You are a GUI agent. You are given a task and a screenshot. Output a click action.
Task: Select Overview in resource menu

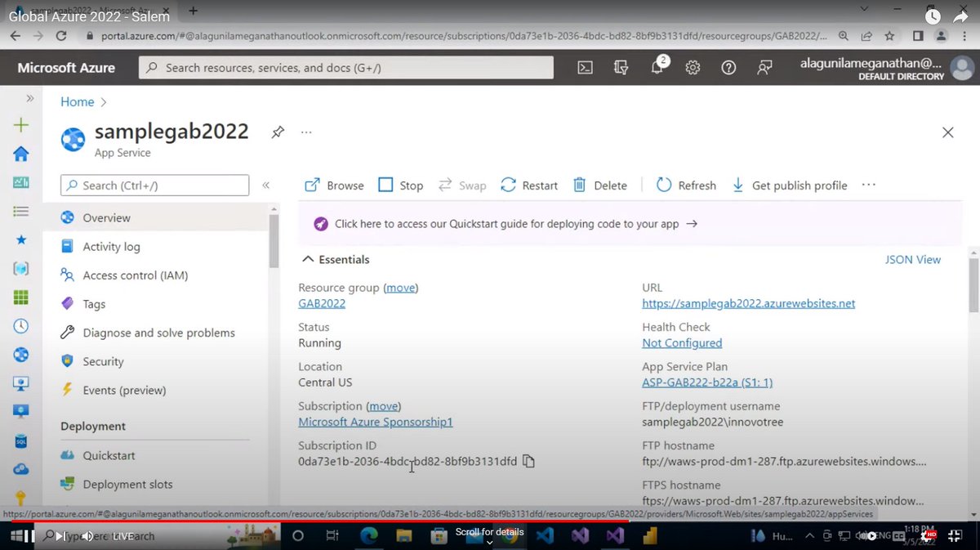click(x=157, y=218)
